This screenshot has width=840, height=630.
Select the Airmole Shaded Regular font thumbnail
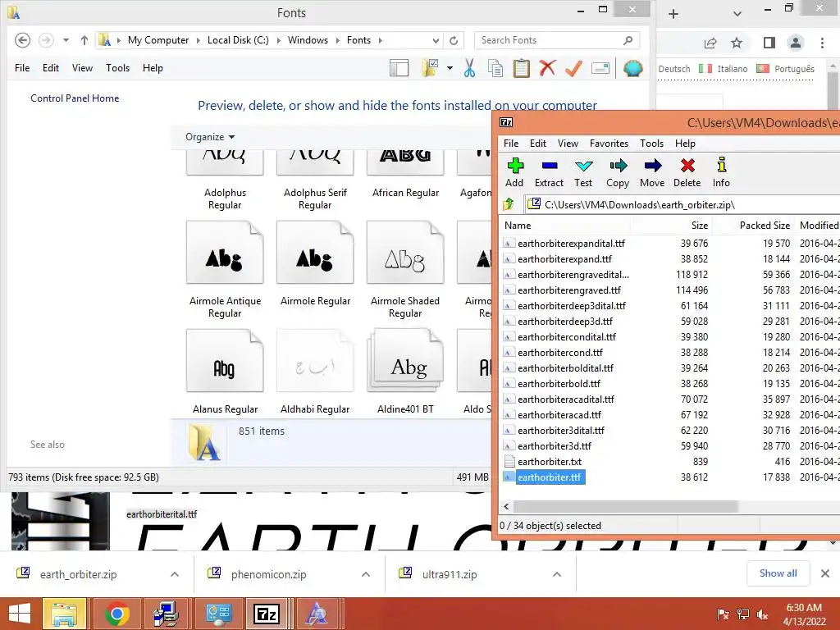pyautogui.click(x=405, y=253)
